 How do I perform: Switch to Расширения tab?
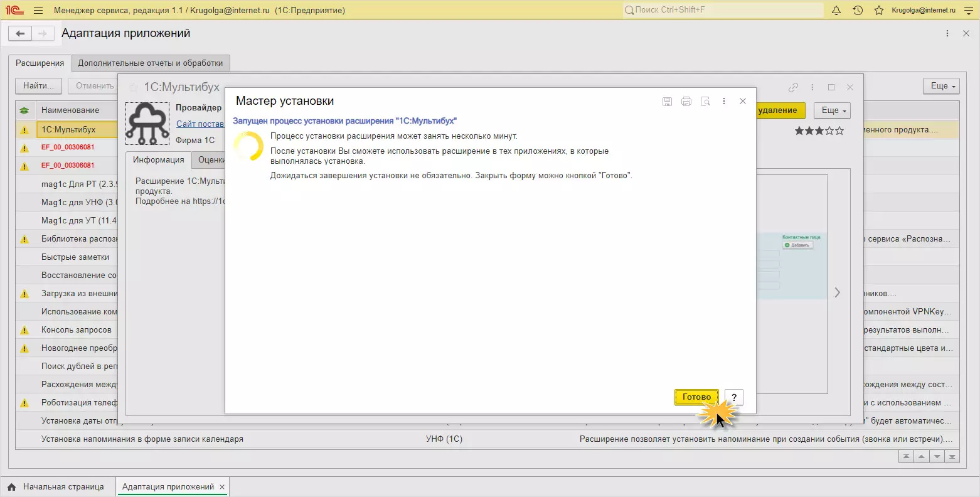point(40,63)
